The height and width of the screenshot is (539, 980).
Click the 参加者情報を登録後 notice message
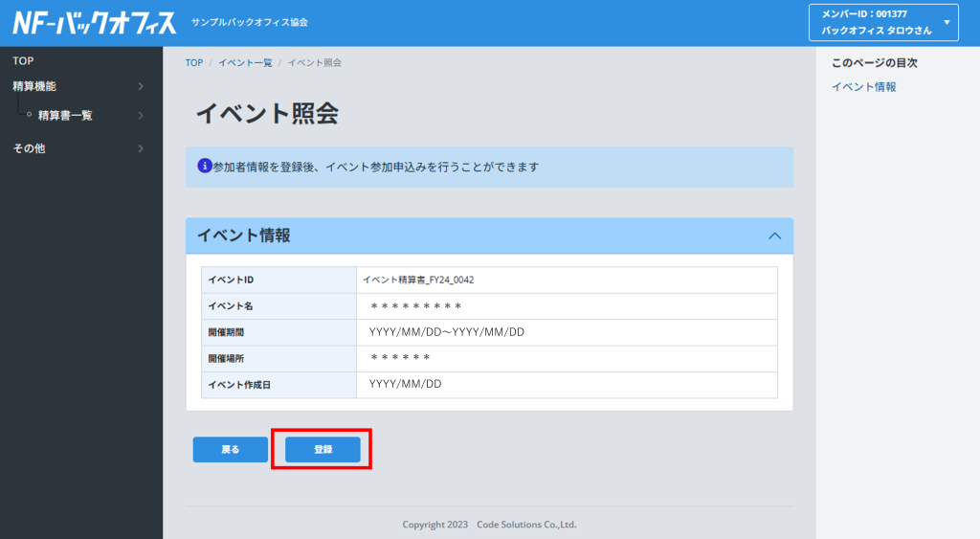pos(375,167)
